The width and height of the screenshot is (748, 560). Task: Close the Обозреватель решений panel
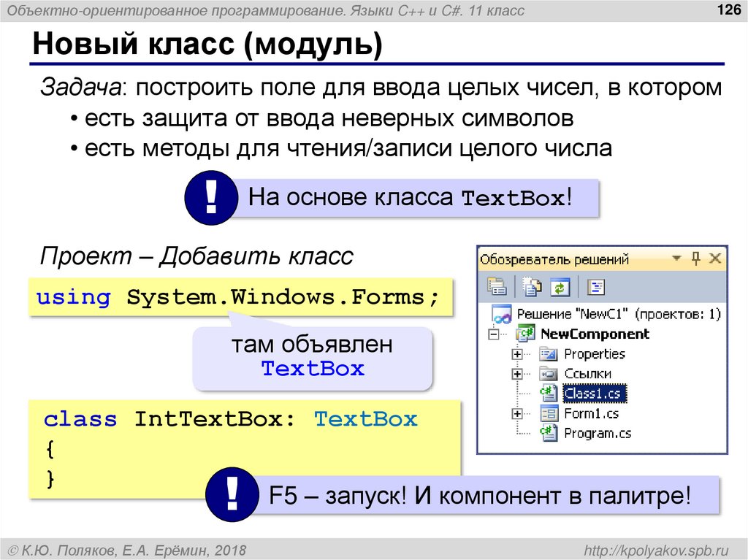point(714,258)
